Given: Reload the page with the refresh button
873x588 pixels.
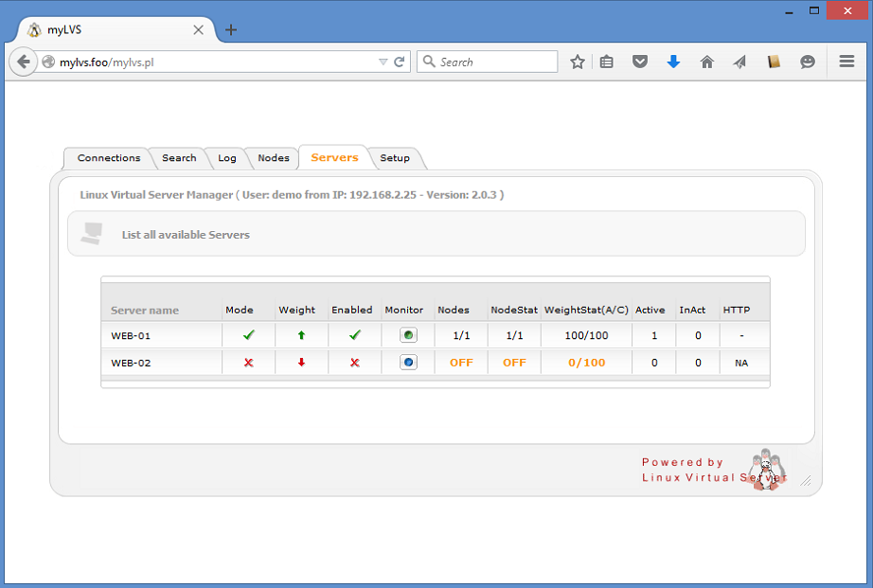Looking at the screenshot, I should [400, 62].
